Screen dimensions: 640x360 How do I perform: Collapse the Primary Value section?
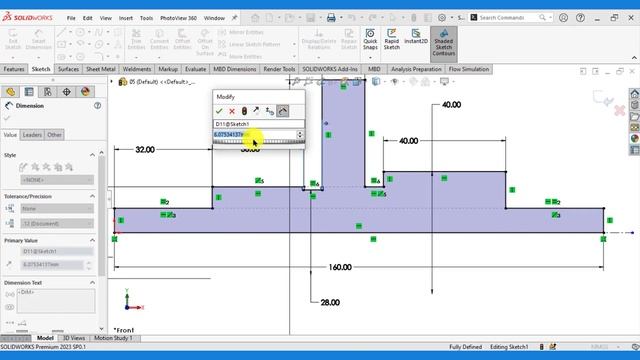click(92, 240)
